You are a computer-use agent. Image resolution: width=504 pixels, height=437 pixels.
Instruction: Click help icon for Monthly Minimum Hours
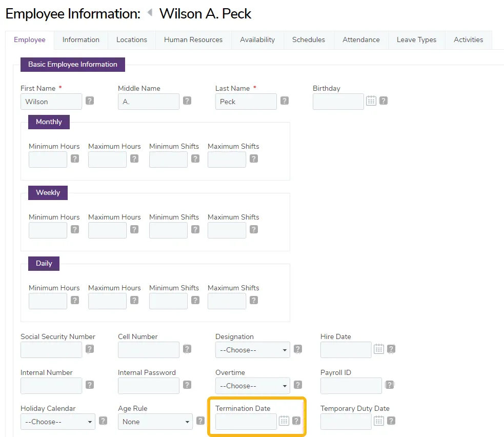[x=75, y=158]
